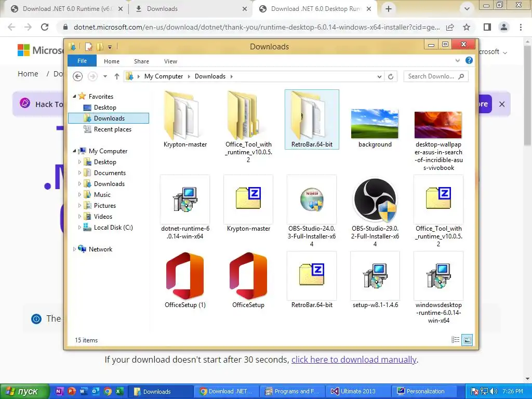
Task: Expand Local Disk (C:) node
Action: point(79,228)
